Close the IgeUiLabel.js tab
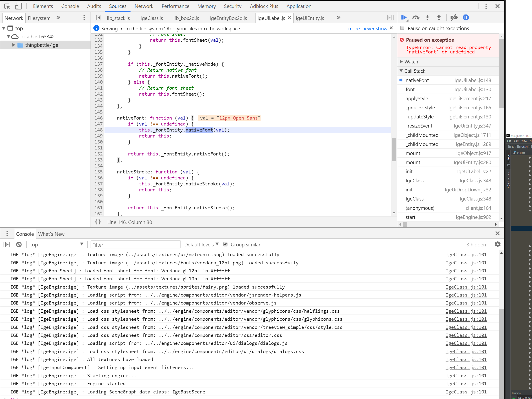Viewport: 532px width, 399px height. [x=289, y=18]
